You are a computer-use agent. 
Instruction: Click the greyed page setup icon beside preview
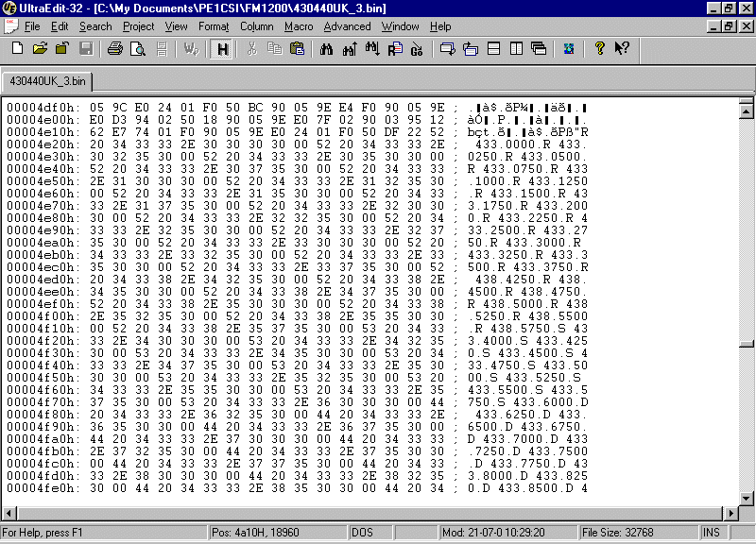162,49
